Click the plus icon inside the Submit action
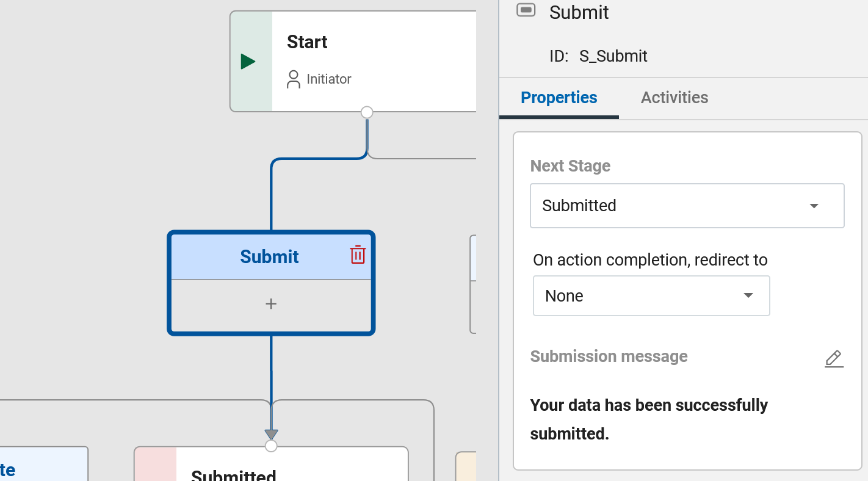This screenshot has height=481, width=868. [271, 303]
